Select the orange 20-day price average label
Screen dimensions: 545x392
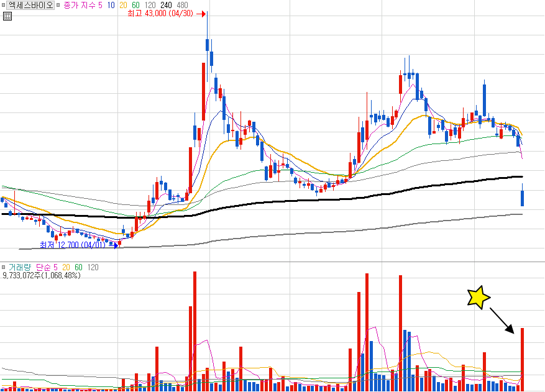click(x=123, y=5)
